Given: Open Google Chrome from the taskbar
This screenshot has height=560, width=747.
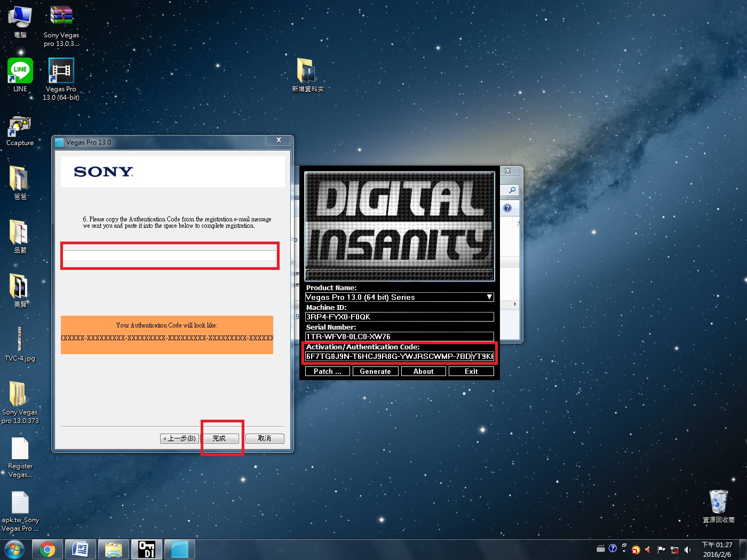Looking at the screenshot, I should 47,549.
